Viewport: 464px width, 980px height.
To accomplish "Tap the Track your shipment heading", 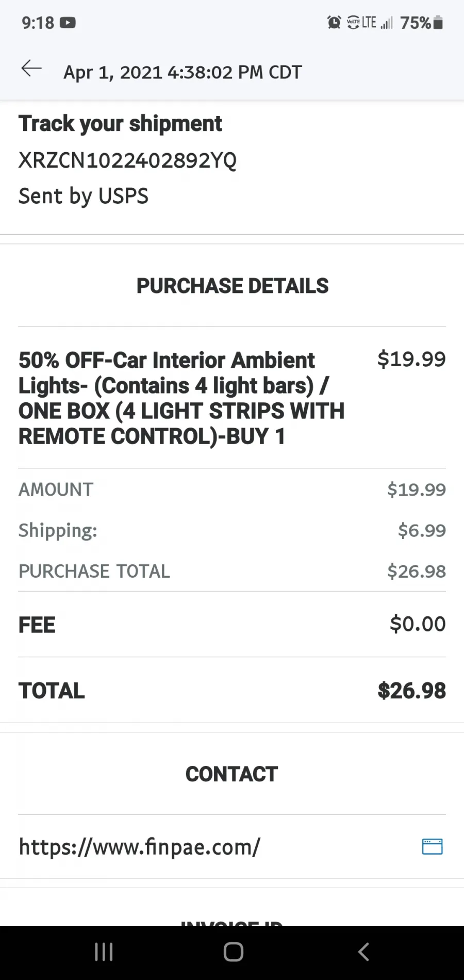I will [x=120, y=124].
